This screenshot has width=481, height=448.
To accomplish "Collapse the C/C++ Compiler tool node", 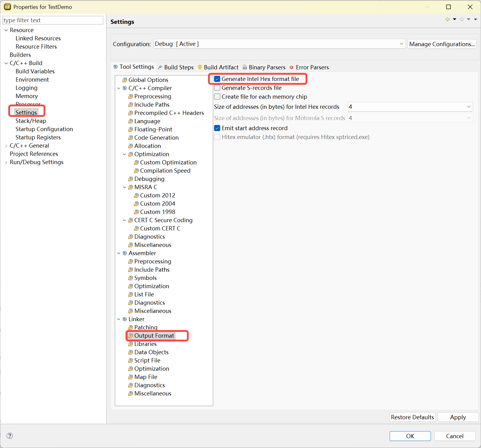I will coord(119,88).
